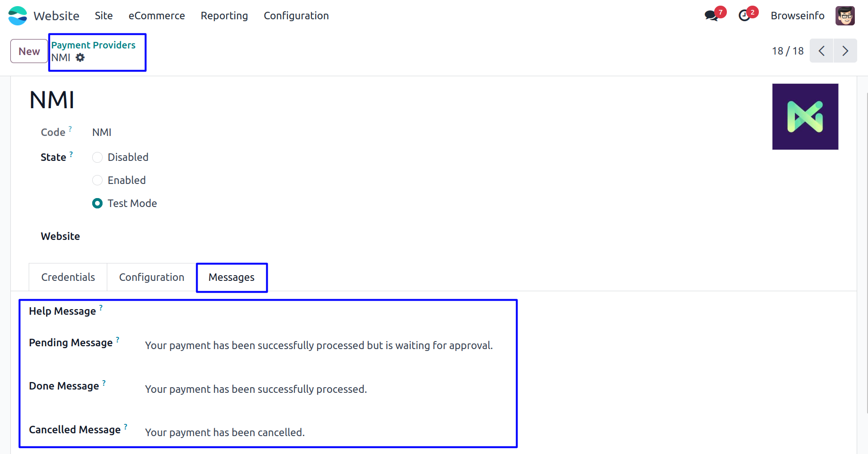
Task: Go to the previous record arrow
Action: pos(821,51)
